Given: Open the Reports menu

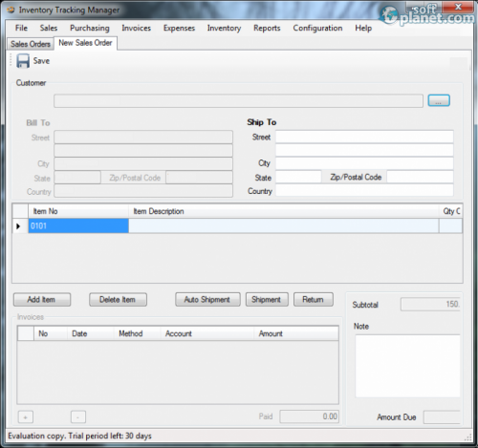Looking at the screenshot, I should pos(267,28).
